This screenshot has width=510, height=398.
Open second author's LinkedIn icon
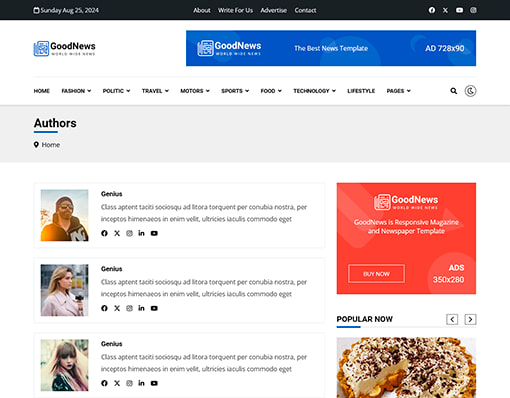coord(141,308)
